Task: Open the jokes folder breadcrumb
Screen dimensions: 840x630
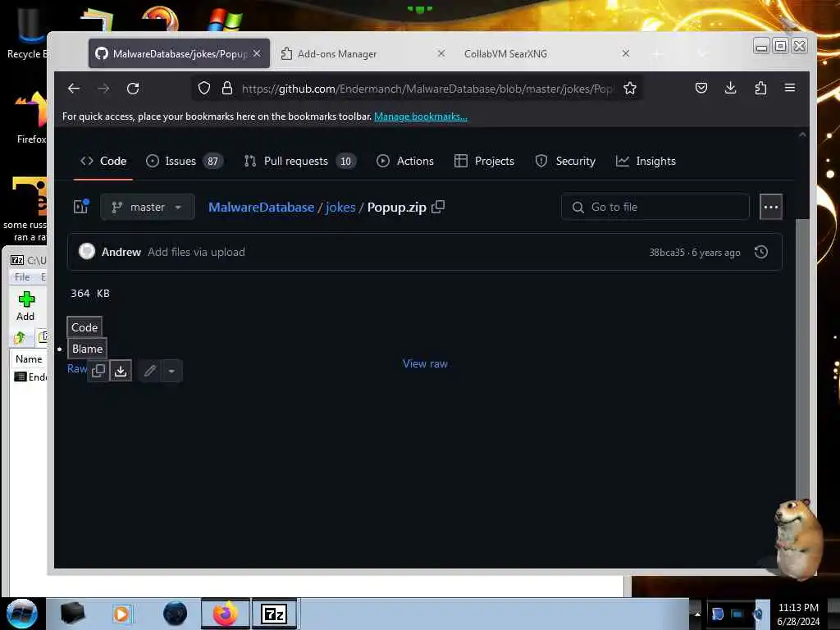Action: pyautogui.click(x=340, y=207)
